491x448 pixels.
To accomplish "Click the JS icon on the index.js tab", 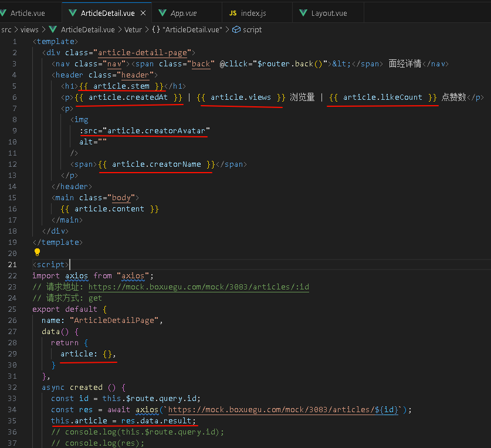I will [x=233, y=13].
